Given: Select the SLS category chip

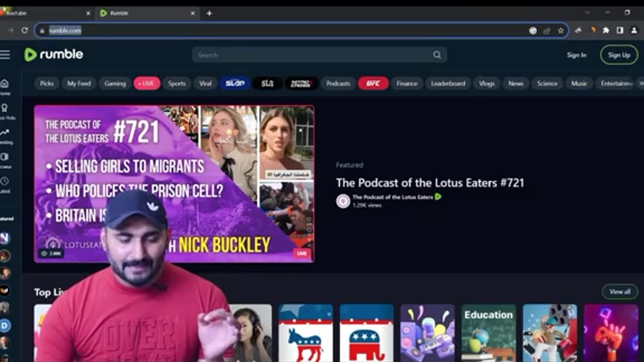Looking at the screenshot, I should coord(267,83).
